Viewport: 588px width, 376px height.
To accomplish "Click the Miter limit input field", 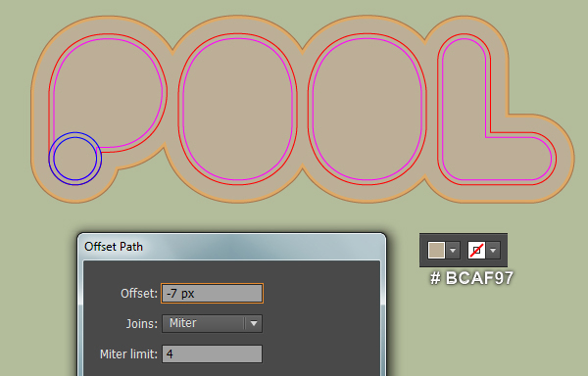I will (212, 353).
